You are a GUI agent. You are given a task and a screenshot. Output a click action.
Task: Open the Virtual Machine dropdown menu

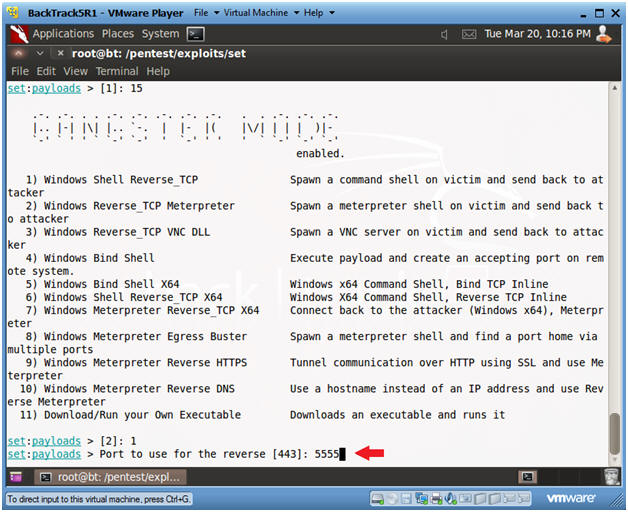point(261,13)
